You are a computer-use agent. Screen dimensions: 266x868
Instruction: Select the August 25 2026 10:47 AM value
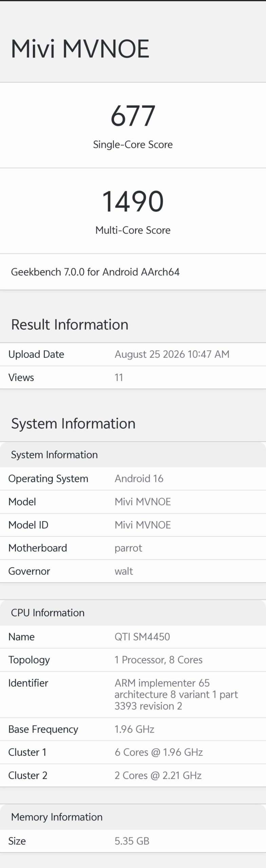(x=172, y=354)
